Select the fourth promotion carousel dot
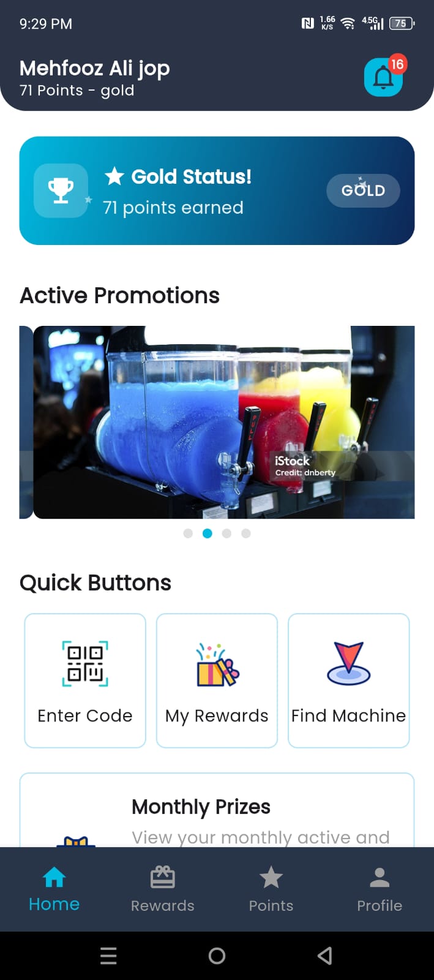Screen dimensions: 434x980 [x=246, y=533]
